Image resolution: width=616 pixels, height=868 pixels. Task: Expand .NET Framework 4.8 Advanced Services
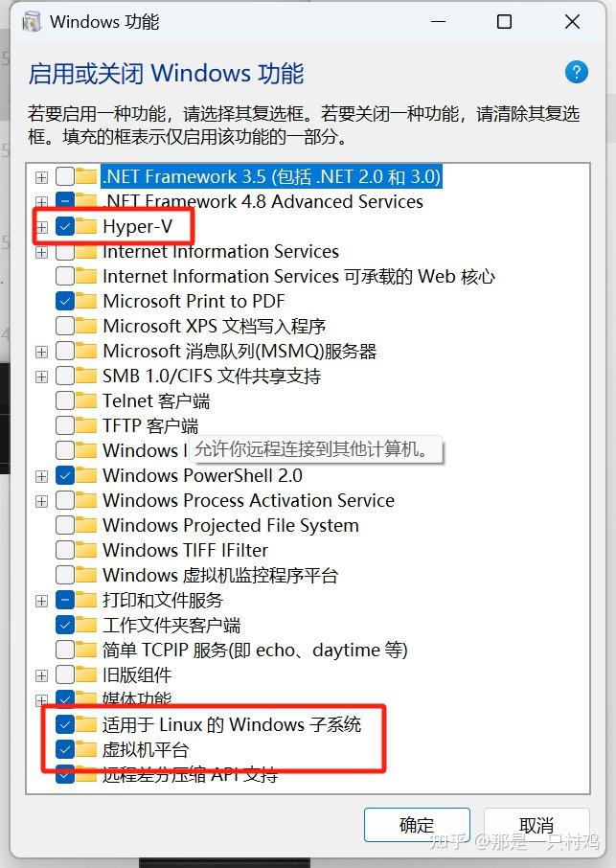pyautogui.click(x=40, y=201)
